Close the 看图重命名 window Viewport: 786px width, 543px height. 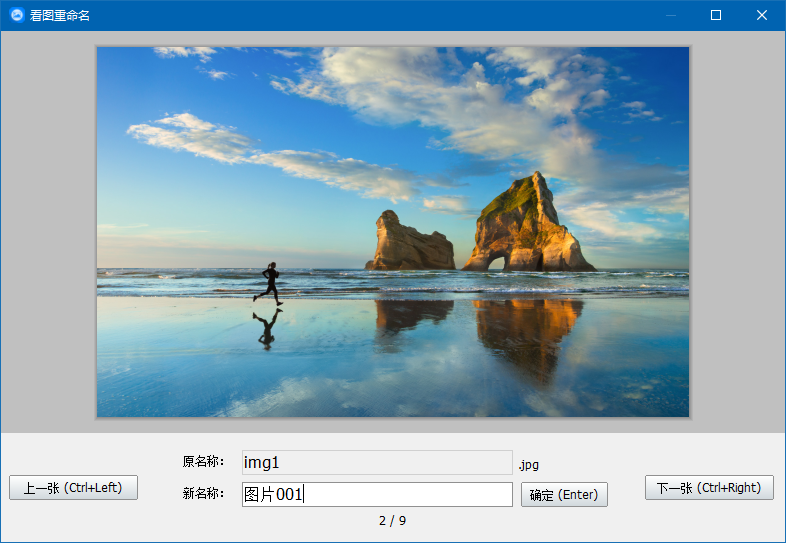pos(761,15)
